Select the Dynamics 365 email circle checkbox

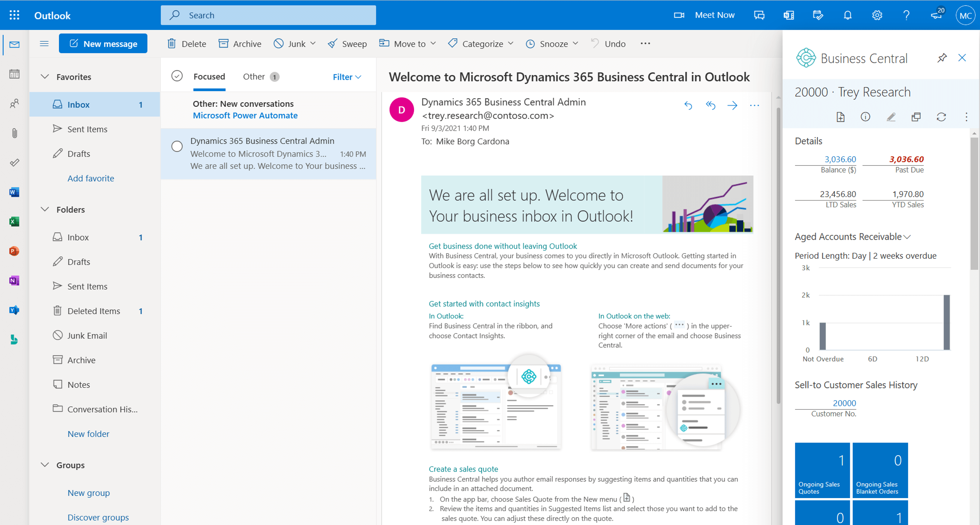point(177,147)
